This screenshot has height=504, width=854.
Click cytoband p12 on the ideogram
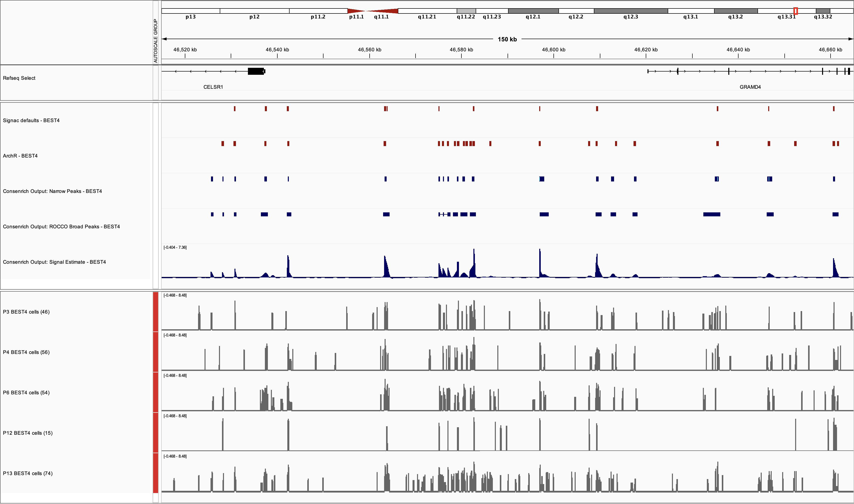click(x=255, y=11)
